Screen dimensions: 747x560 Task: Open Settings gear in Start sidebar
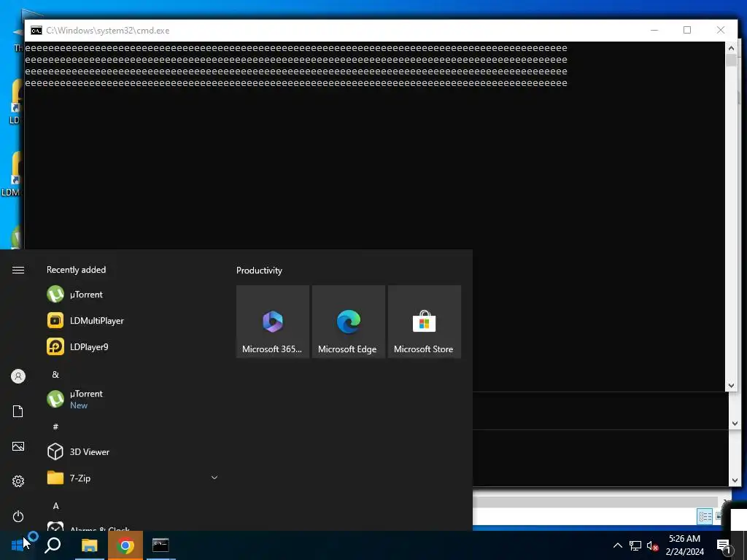click(x=18, y=481)
